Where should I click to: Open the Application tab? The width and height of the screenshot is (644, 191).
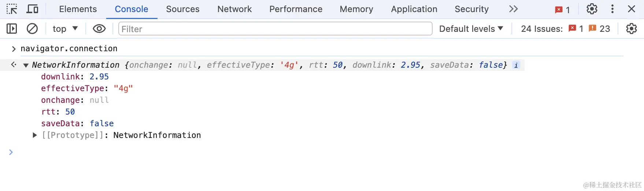(x=414, y=9)
